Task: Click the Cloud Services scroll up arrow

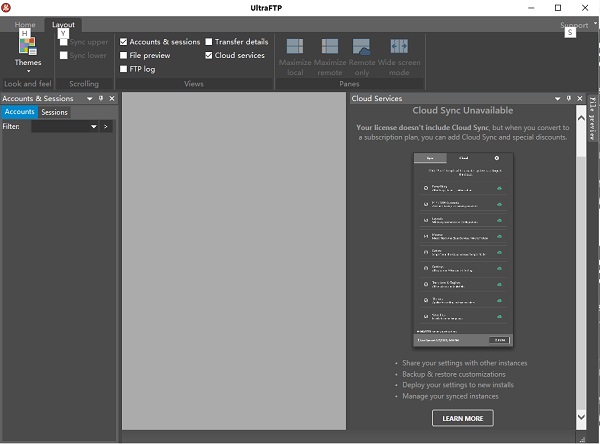Action: coord(581,118)
